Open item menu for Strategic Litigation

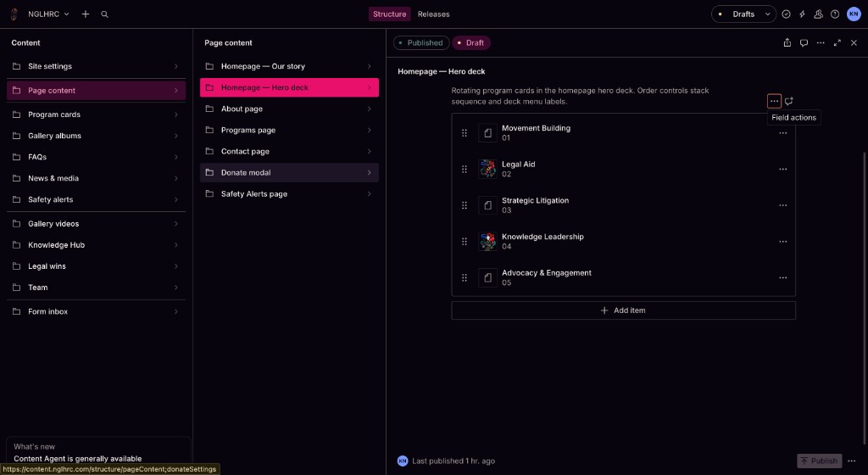click(782, 205)
